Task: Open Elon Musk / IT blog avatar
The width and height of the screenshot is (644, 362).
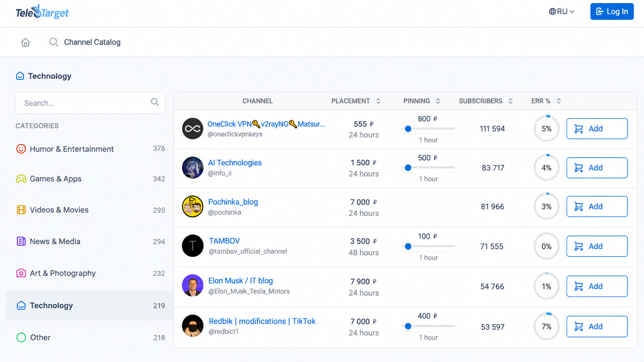Action: click(x=193, y=285)
